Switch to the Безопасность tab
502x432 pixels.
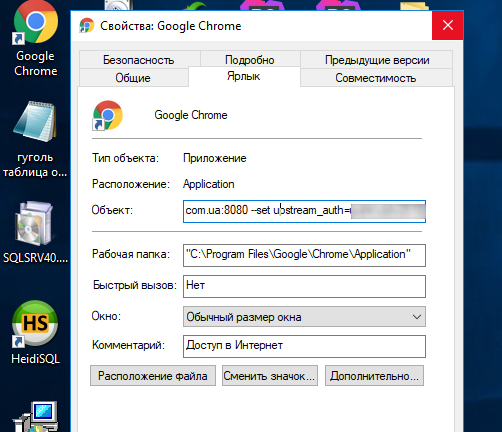139,60
